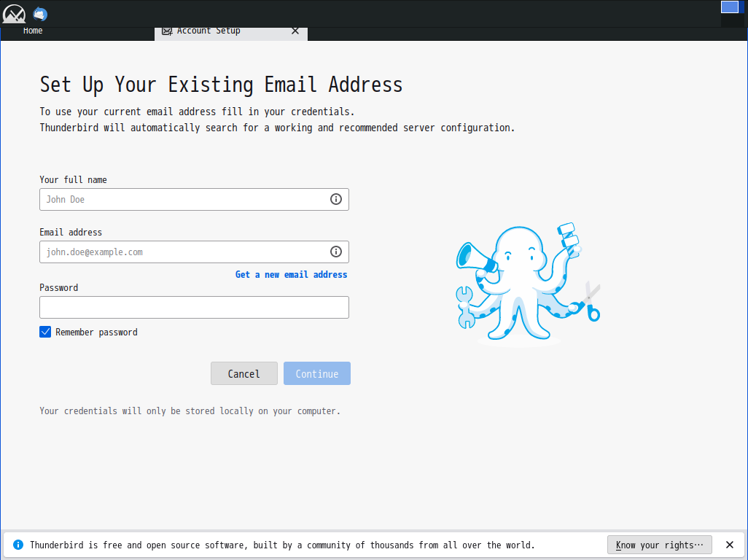Select the Account Setup tab
This screenshot has height=560, width=748.
coord(231,32)
